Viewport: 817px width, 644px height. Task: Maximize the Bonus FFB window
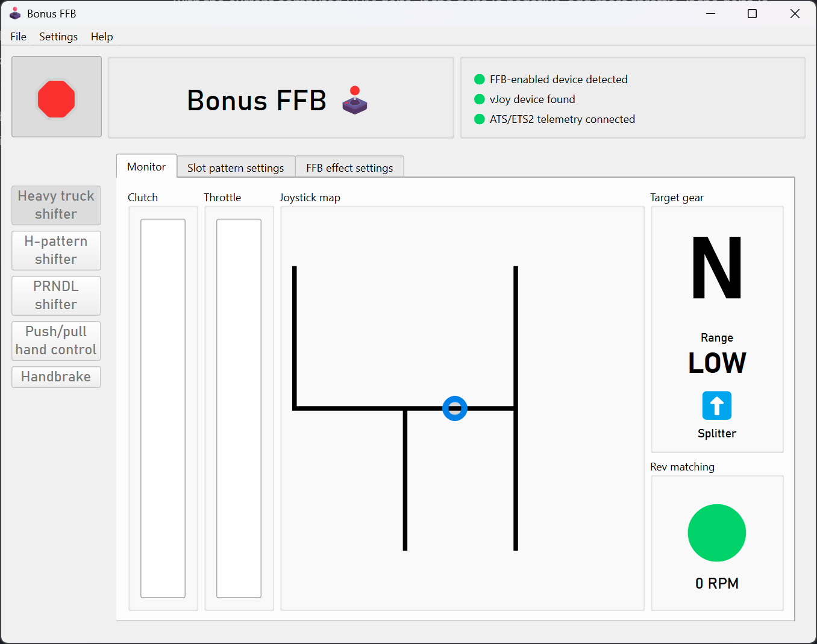click(752, 13)
